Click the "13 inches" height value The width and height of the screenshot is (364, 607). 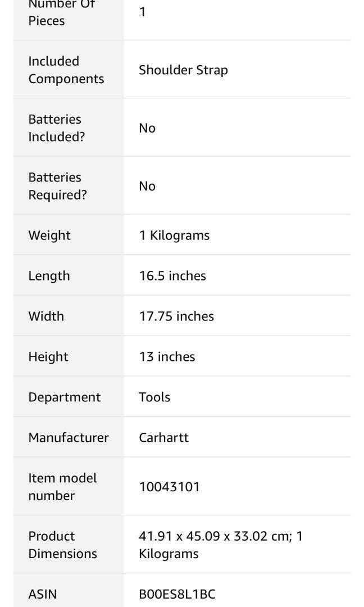(167, 356)
